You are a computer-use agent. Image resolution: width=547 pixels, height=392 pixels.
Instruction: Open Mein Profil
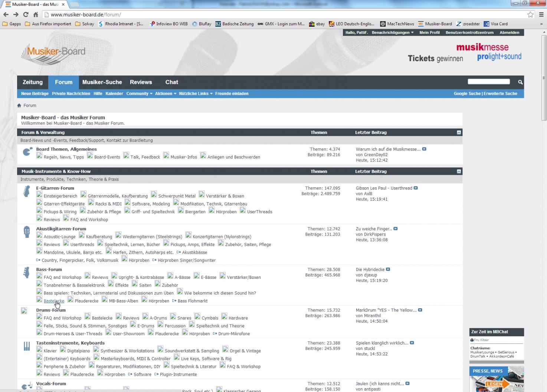pyautogui.click(x=429, y=33)
